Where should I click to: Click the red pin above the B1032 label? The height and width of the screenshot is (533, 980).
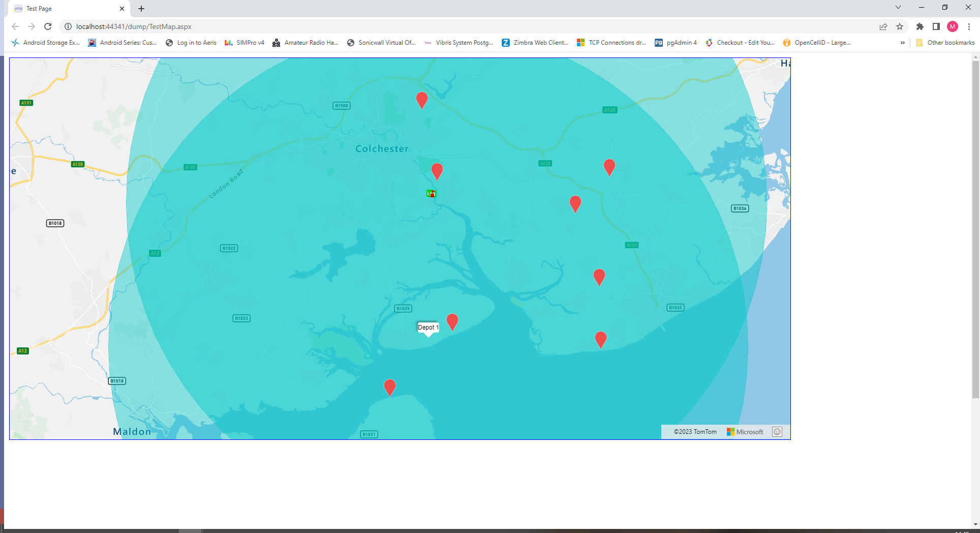[x=599, y=277]
